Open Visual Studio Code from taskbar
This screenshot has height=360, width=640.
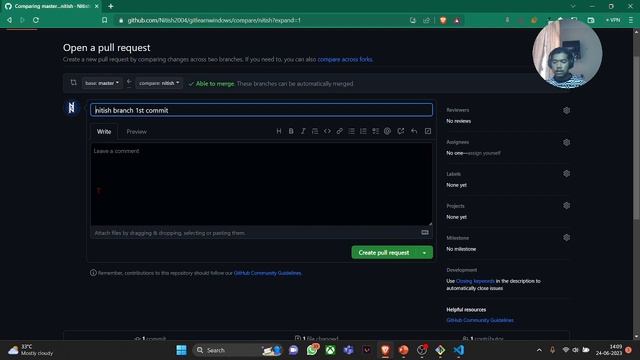click(458, 350)
